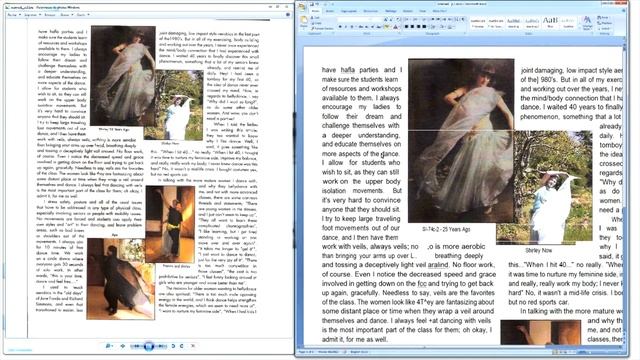The image size is (640, 360).
Task: Open the Select dropdown in Editing group
Action: coord(604,29)
